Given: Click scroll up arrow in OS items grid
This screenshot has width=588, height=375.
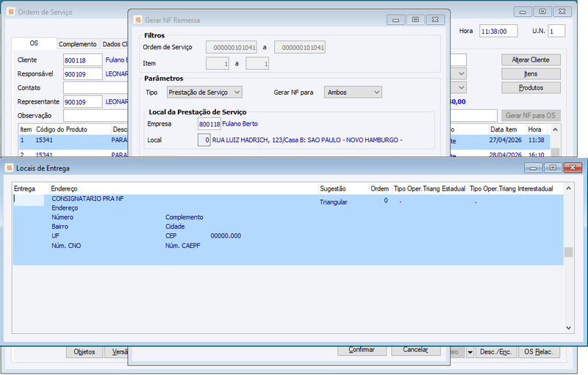Looking at the screenshot, I should 555,129.
